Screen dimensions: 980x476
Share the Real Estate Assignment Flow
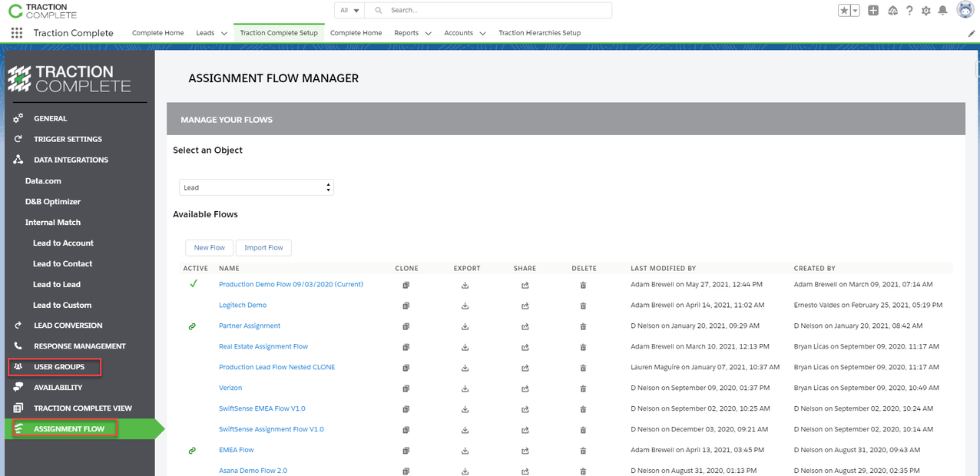point(525,346)
